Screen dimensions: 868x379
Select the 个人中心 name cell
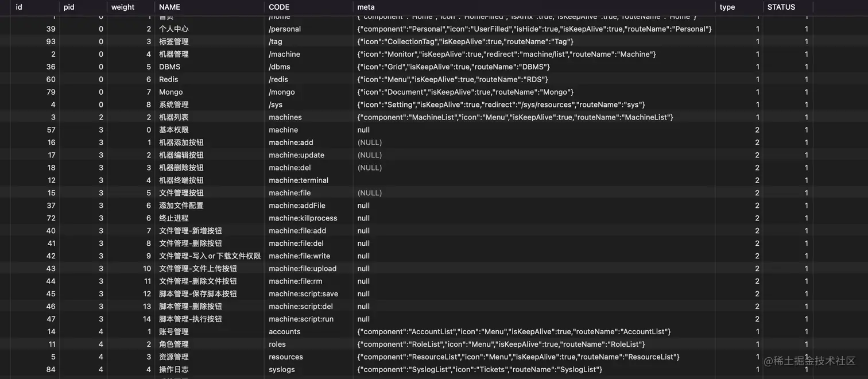(174, 29)
